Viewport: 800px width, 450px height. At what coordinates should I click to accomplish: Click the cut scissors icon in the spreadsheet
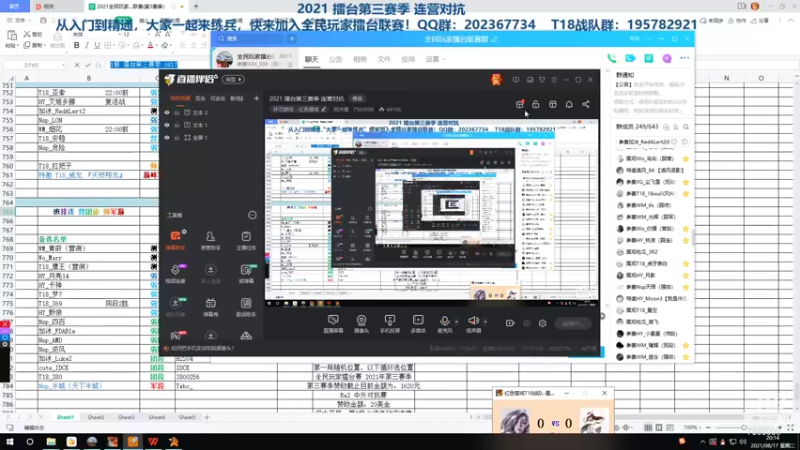27,34
